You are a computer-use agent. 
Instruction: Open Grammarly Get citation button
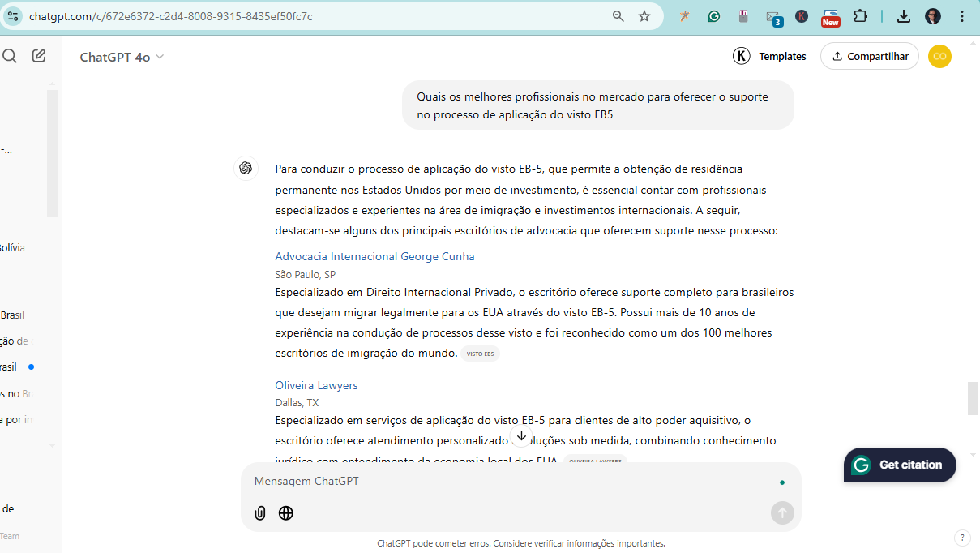pos(900,465)
